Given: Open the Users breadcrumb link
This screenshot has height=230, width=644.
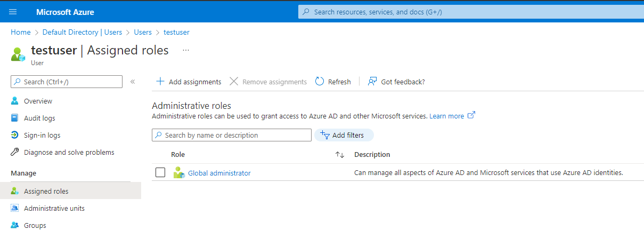Looking at the screenshot, I should (143, 32).
